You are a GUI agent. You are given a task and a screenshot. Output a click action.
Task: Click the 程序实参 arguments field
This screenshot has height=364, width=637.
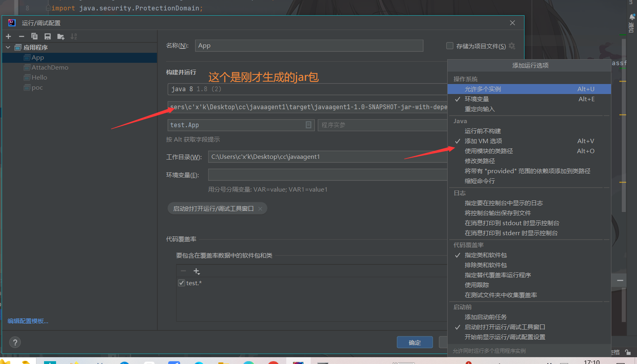point(382,125)
